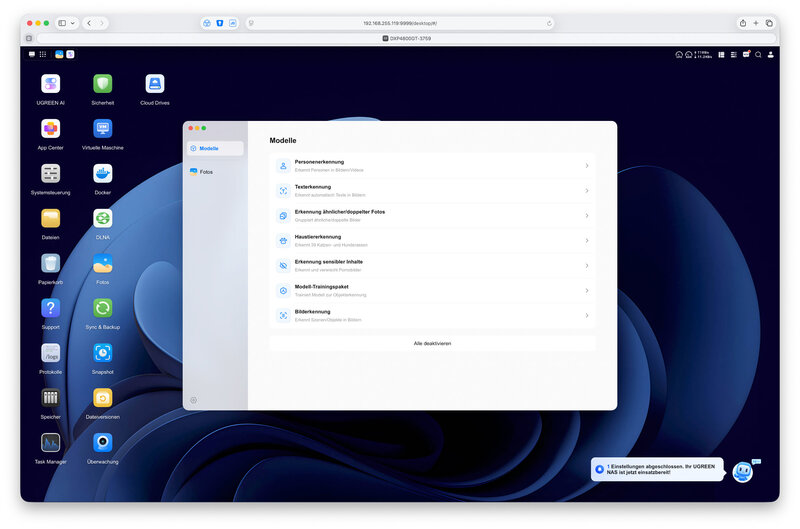Expand the Haustiererkennung model row
Screen dimensions: 800x529
[433, 241]
